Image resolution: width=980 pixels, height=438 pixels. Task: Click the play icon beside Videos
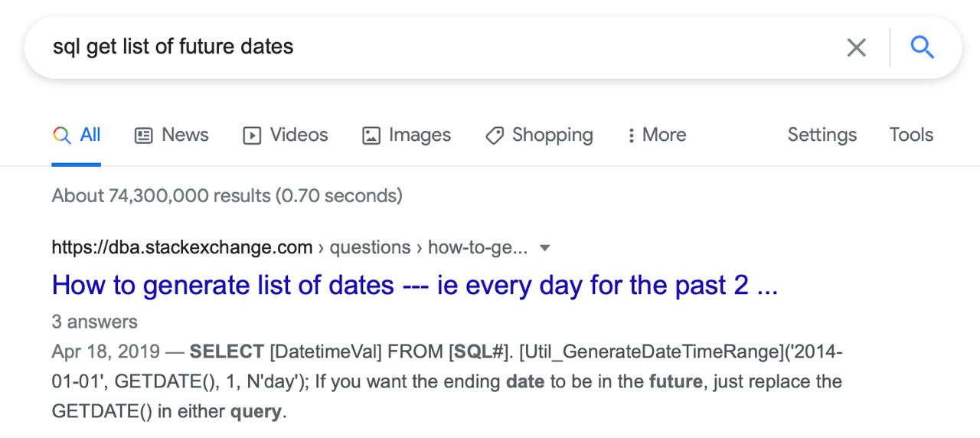click(x=251, y=136)
